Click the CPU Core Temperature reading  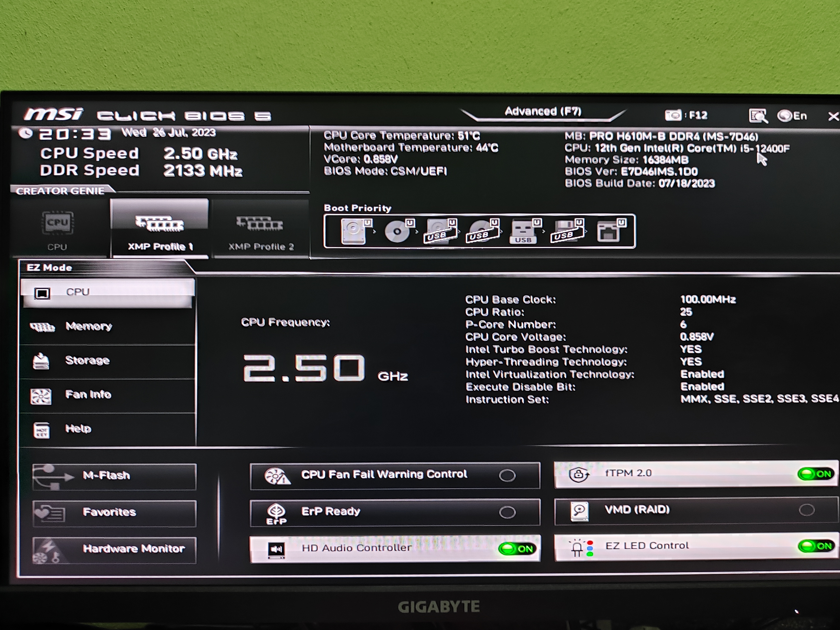[x=402, y=136]
